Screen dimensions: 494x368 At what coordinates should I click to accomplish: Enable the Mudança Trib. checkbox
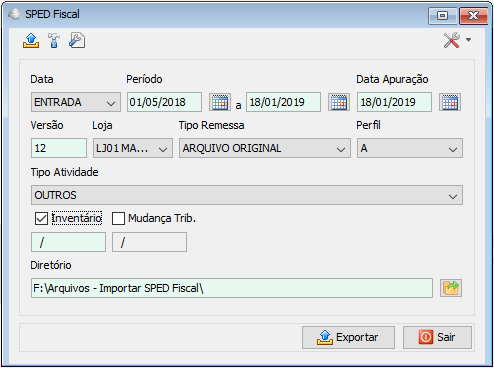click(x=118, y=218)
